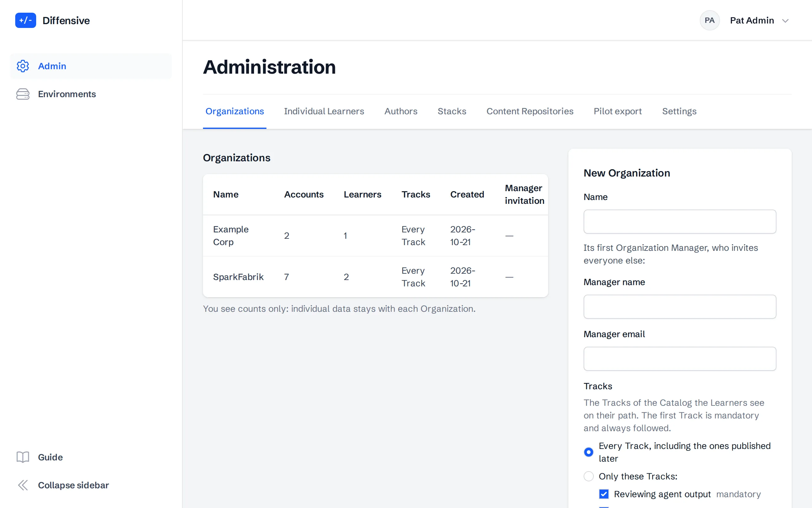Click Every Track cell in SparkFabrik row
The height and width of the screenshot is (508, 812).
click(x=413, y=277)
